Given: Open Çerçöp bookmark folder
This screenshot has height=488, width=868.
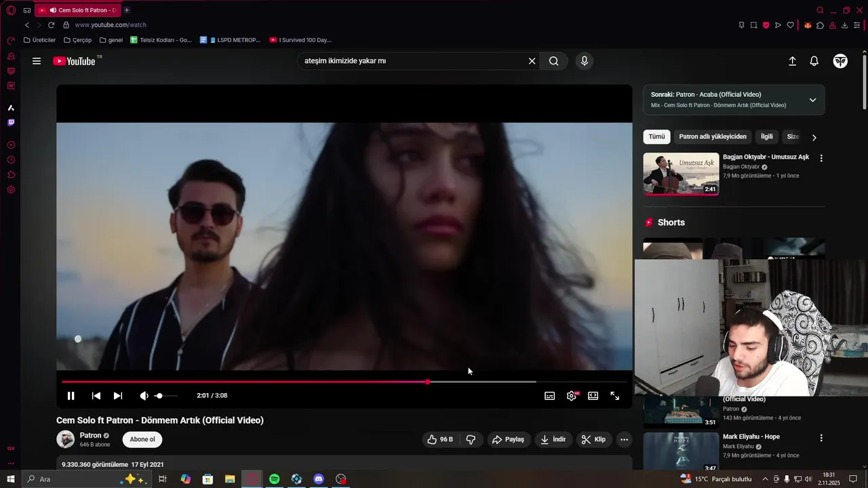Looking at the screenshot, I should pos(77,40).
